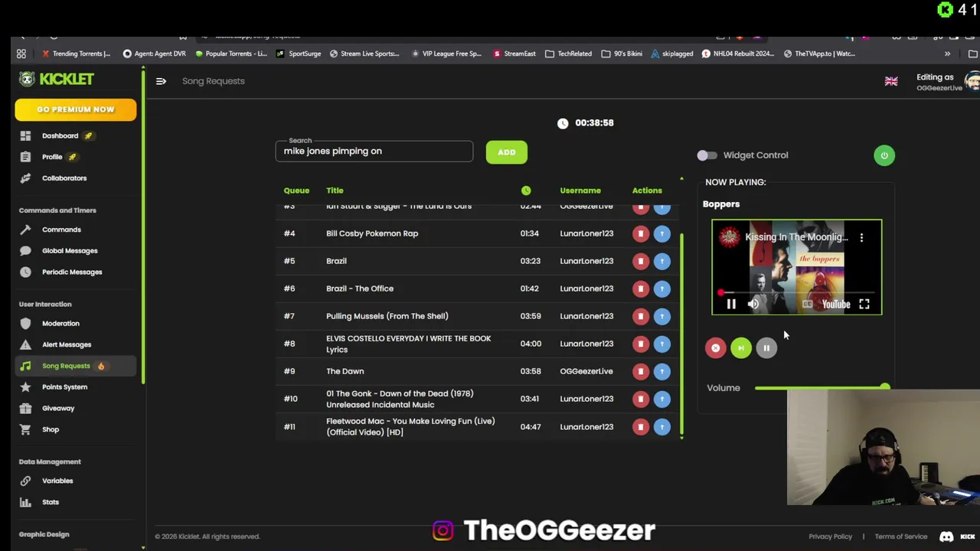
Task: Open Shop page in sidebar
Action: (51, 429)
